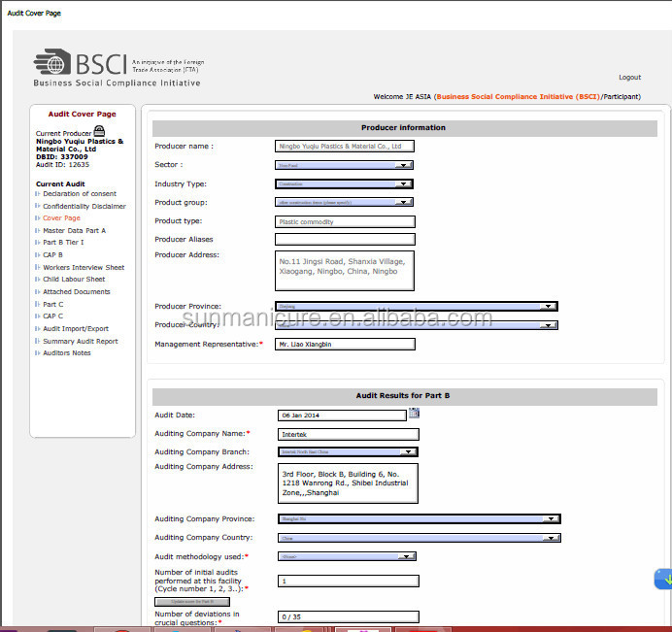Open CAP B section
The width and height of the screenshot is (672, 632).
tap(52, 255)
